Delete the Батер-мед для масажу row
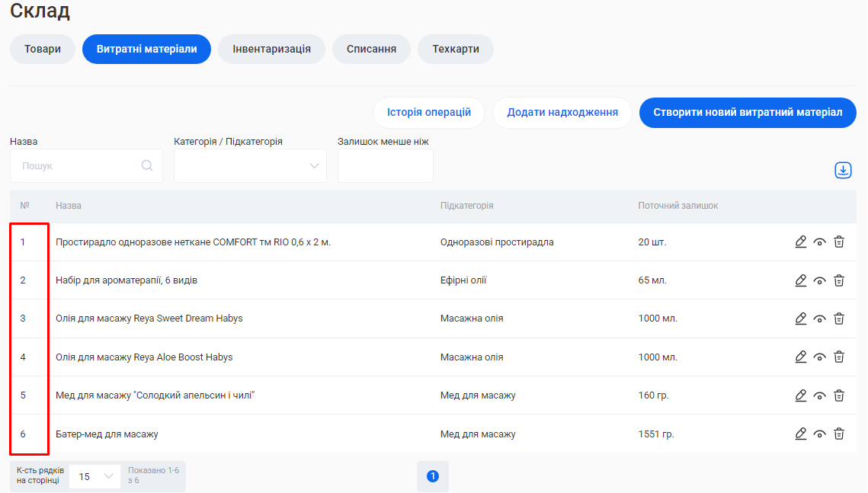Screen dimensions: 868x493 point(839,434)
